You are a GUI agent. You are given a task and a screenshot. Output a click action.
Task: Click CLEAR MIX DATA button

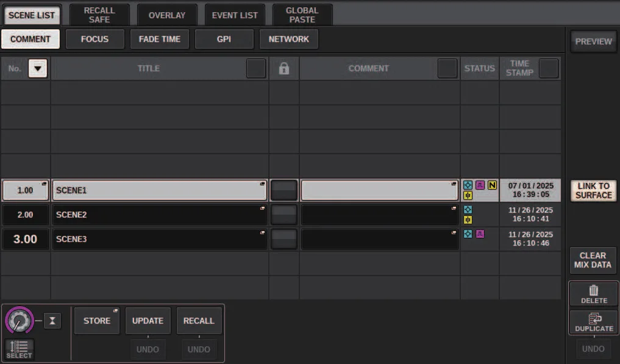[593, 260]
